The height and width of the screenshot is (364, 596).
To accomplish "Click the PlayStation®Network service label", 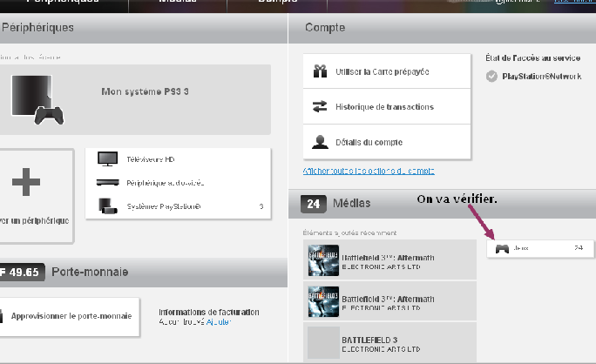I will coord(542,77).
